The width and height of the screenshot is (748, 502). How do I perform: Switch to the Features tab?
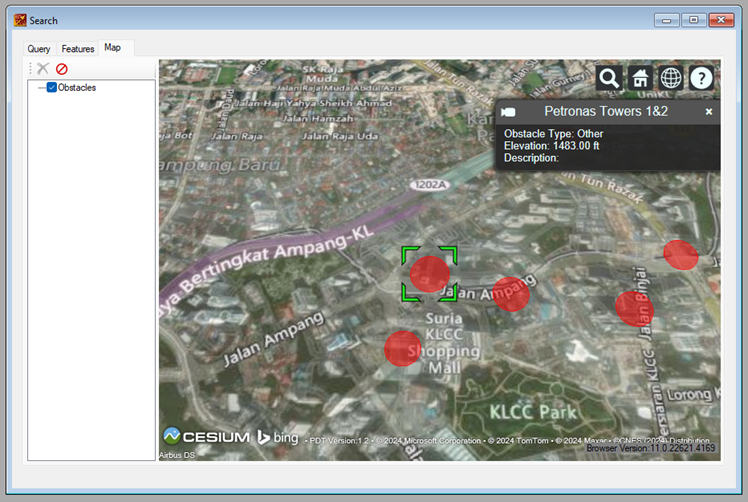click(x=78, y=49)
